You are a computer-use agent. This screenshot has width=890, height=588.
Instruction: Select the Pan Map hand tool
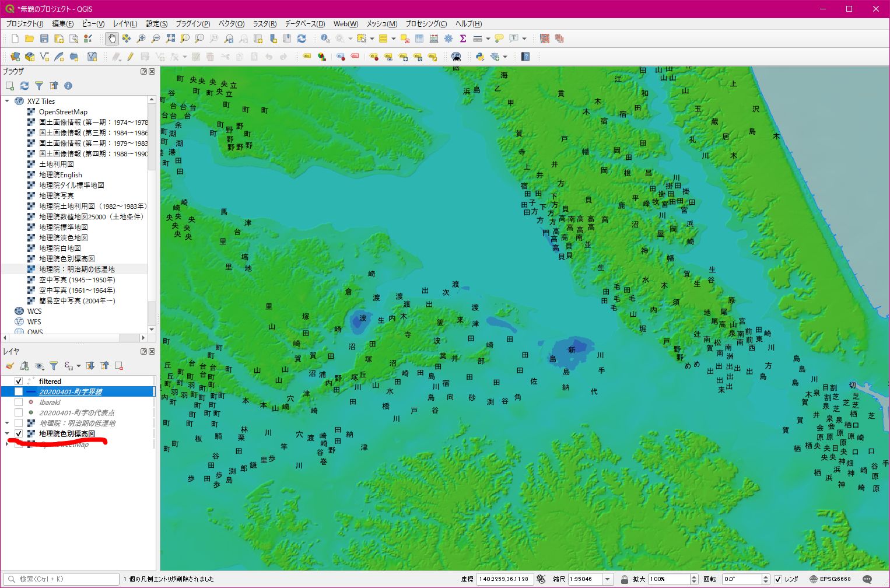(111, 38)
